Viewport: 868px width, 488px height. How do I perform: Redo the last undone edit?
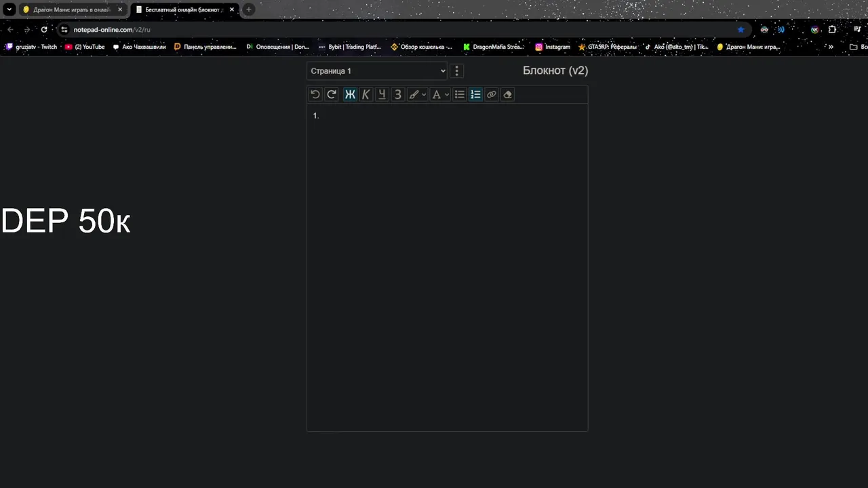(x=332, y=94)
